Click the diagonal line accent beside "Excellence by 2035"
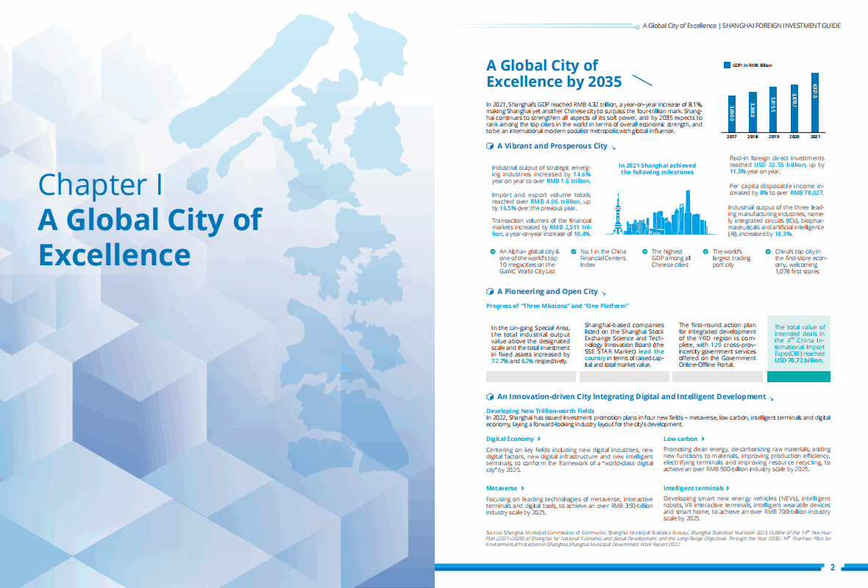 (x=642, y=81)
